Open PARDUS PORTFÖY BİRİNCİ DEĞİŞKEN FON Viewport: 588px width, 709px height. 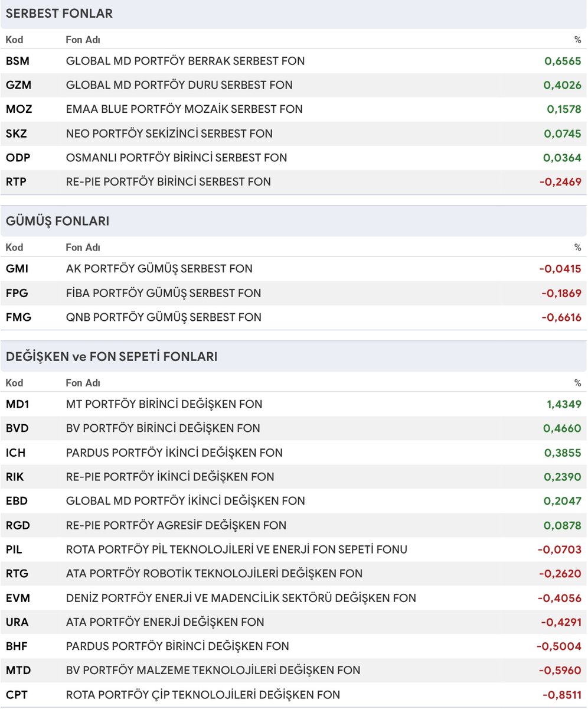[x=178, y=646]
